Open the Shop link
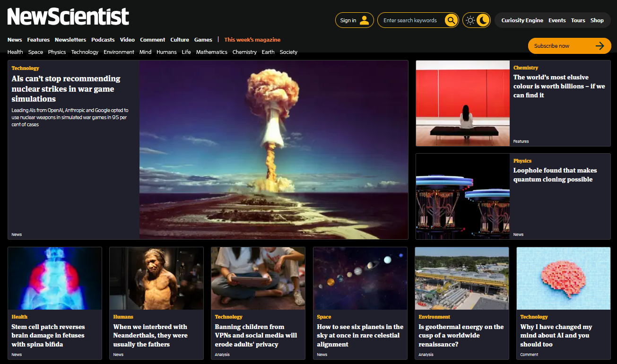 click(597, 20)
